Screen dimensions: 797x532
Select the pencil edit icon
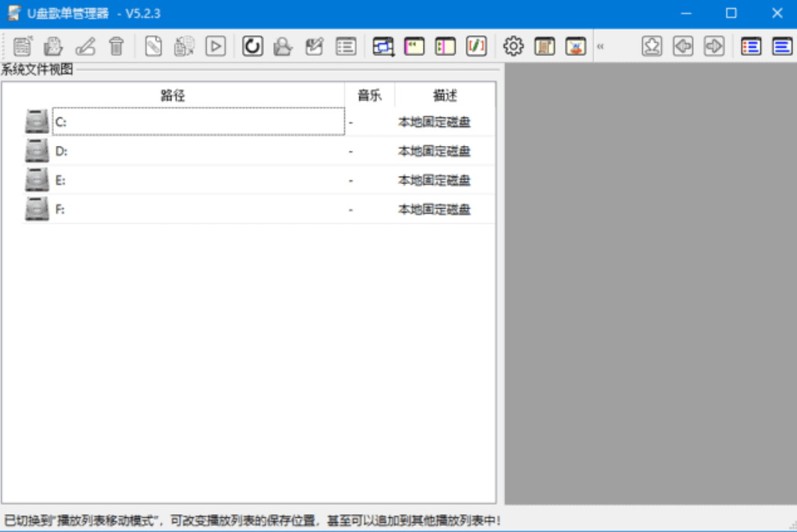click(85, 46)
